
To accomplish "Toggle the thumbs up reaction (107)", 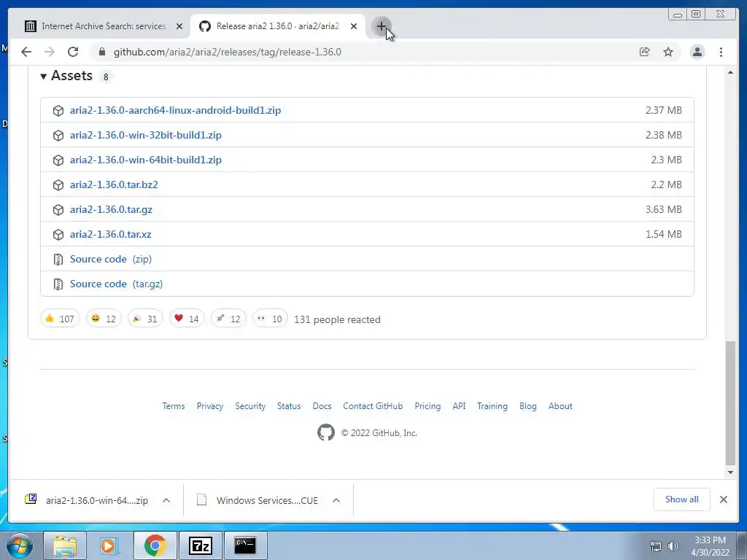I will 60,319.
